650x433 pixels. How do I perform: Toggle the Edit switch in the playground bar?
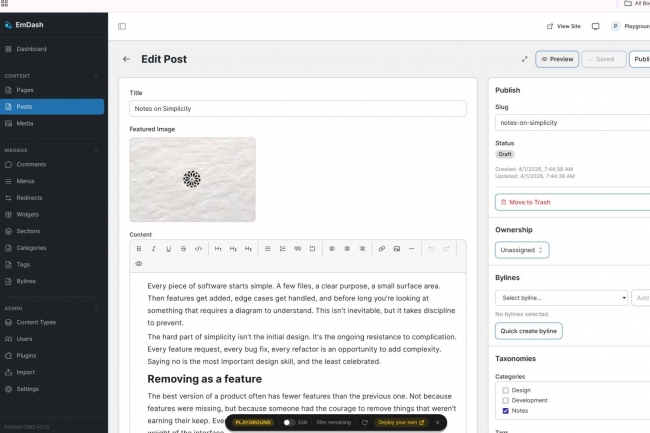click(x=288, y=422)
